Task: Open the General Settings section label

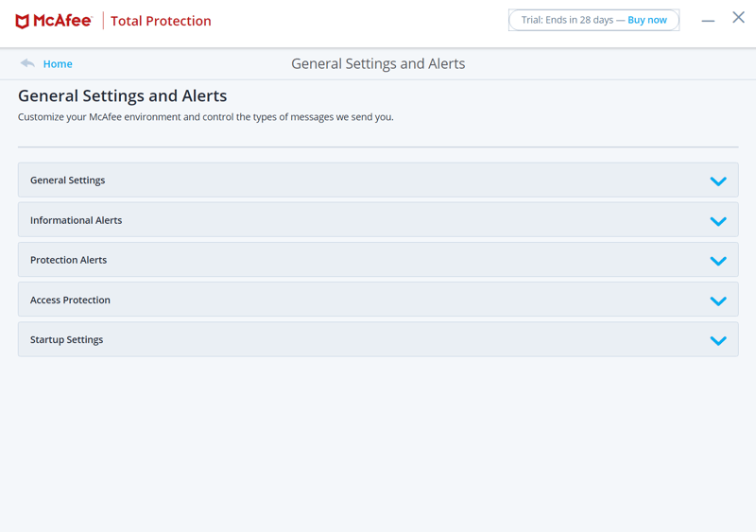Action: coord(67,180)
